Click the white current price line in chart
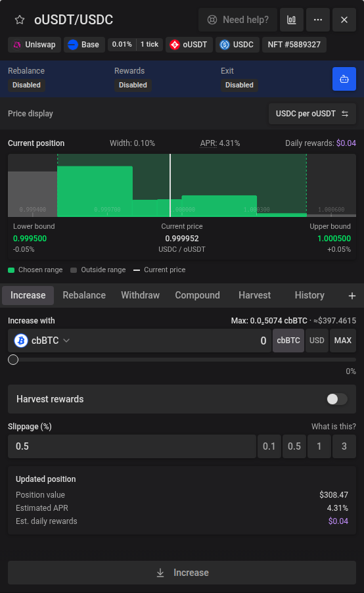The image size is (364, 593). pyautogui.click(x=170, y=185)
